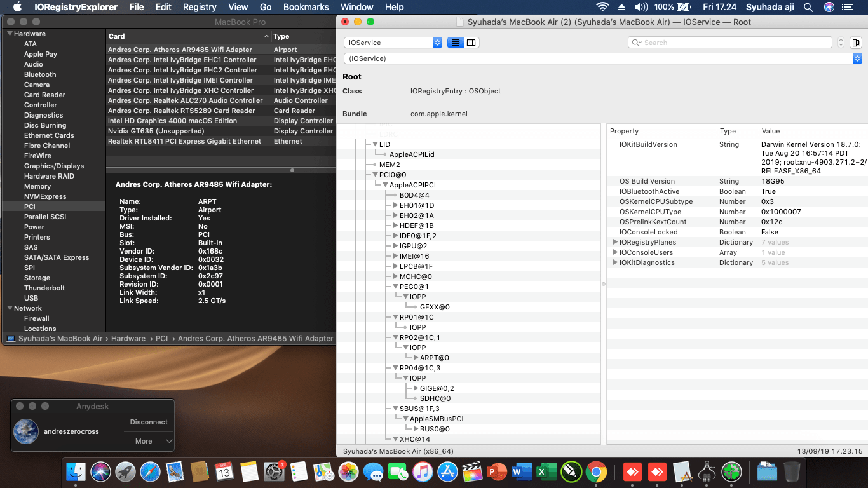Click the eject icon in the menu bar
Screen dimensions: 868x488
[x=622, y=7]
